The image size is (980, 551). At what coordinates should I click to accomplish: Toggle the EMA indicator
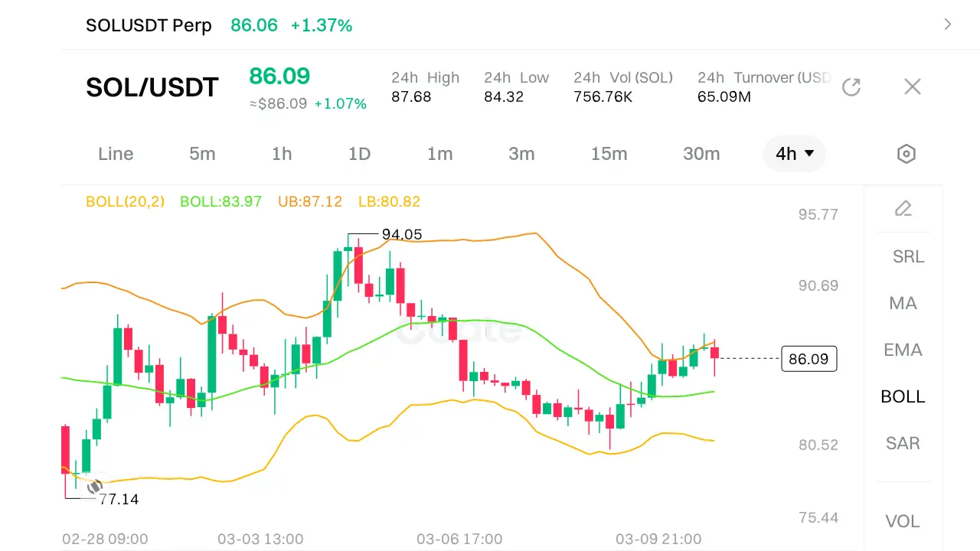click(903, 350)
